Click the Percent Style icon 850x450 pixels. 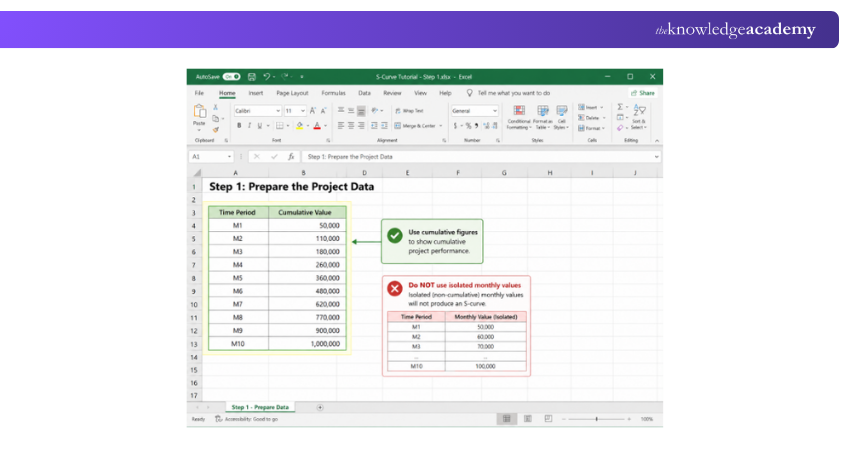468,126
